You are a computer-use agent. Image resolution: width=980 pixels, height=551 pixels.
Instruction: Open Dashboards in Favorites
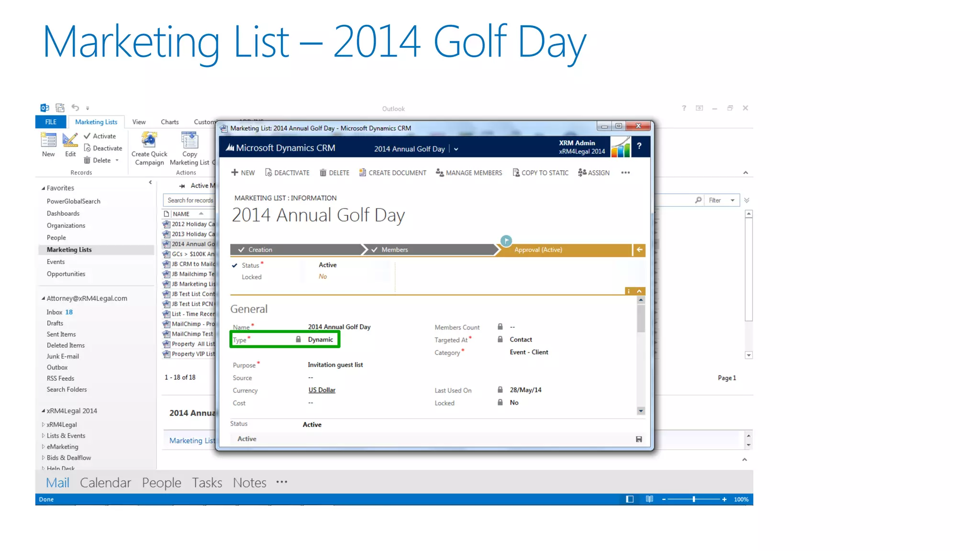tap(63, 213)
